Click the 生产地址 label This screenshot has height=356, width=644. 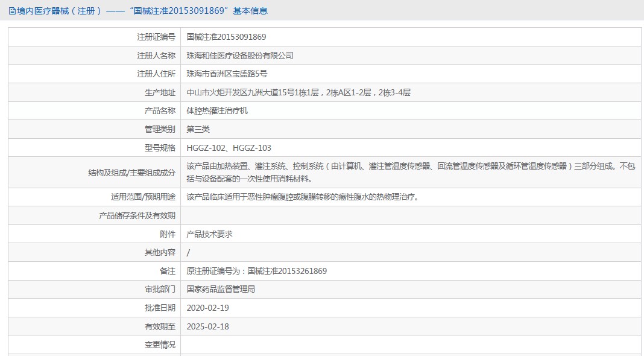(x=160, y=92)
